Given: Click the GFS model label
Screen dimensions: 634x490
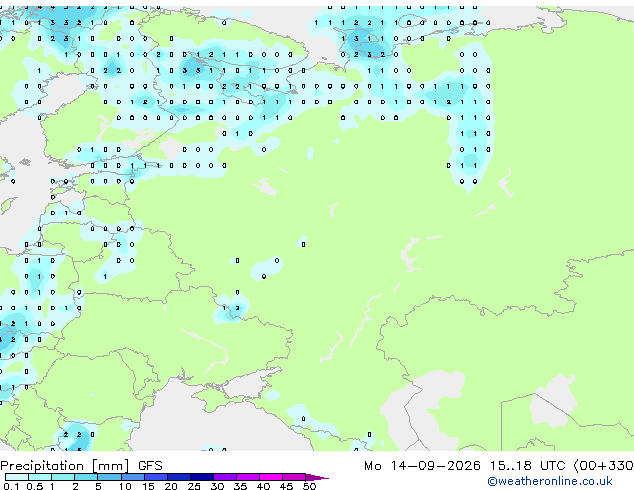Looking at the screenshot, I should [x=150, y=466].
